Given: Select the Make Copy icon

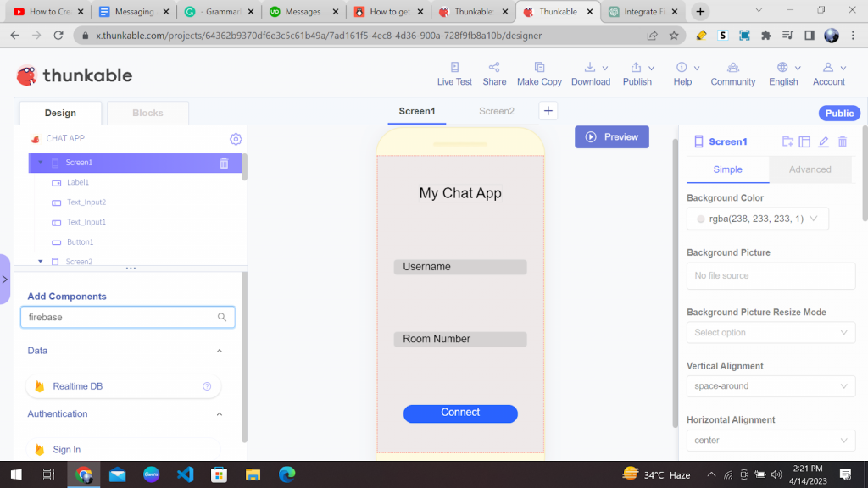Looking at the screenshot, I should tap(539, 74).
